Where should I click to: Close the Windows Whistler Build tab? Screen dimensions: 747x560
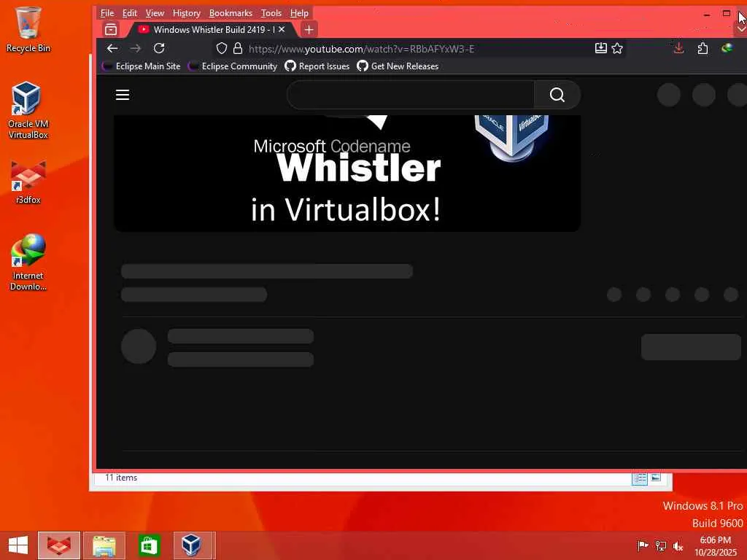click(x=282, y=29)
